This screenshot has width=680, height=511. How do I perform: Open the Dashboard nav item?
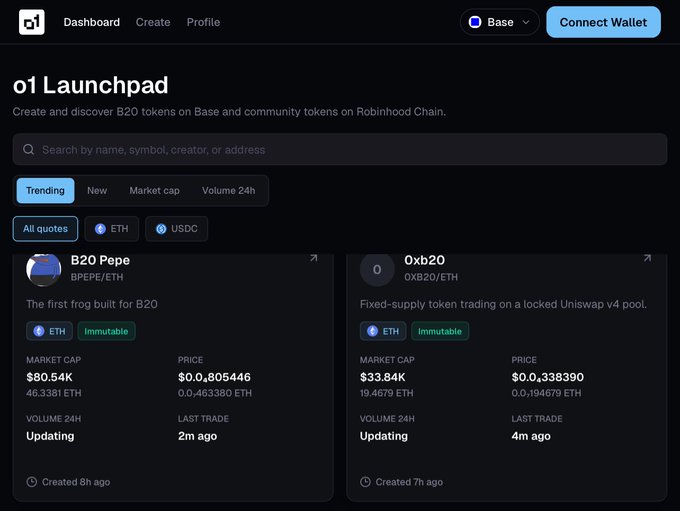click(92, 22)
